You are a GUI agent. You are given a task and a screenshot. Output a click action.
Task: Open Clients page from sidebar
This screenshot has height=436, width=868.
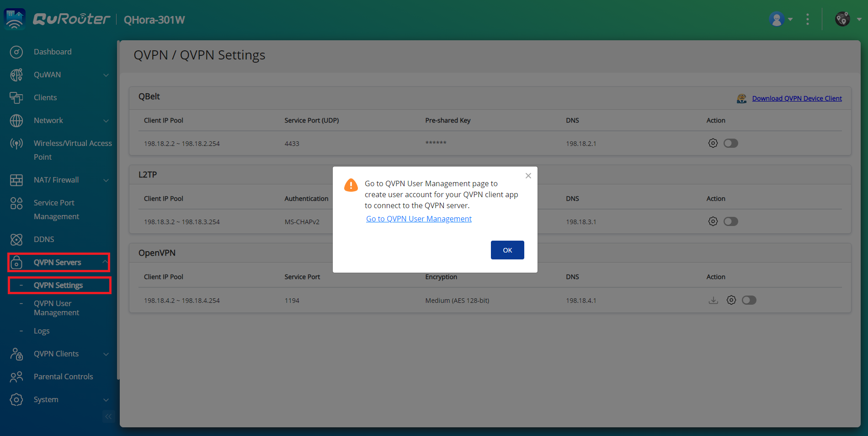(45, 97)
